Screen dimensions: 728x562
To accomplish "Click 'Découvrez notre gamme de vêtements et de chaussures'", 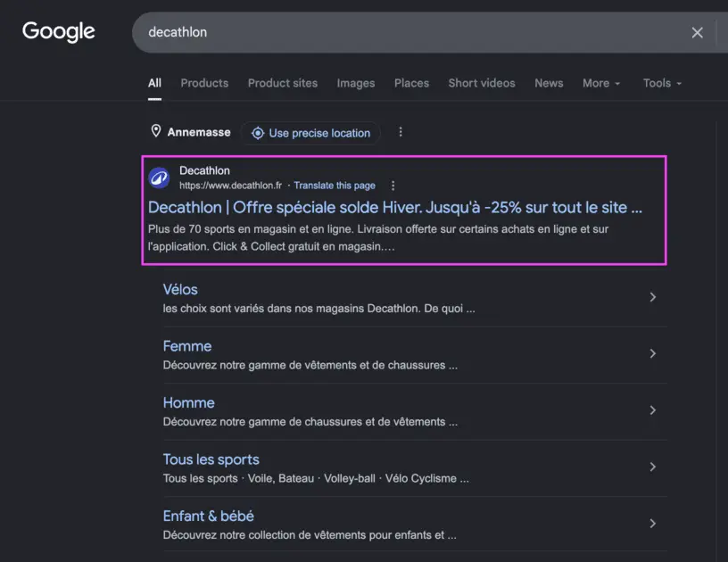I will 304,365.
